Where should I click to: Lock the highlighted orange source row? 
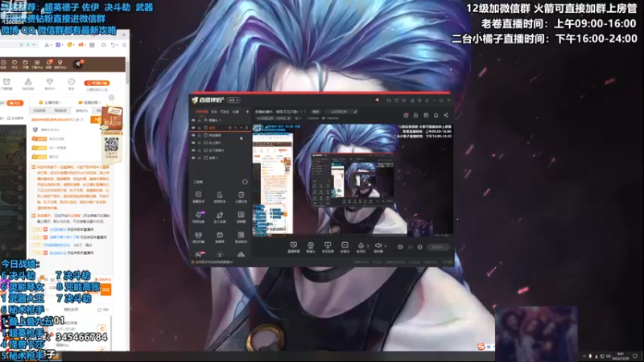[200, 128]
